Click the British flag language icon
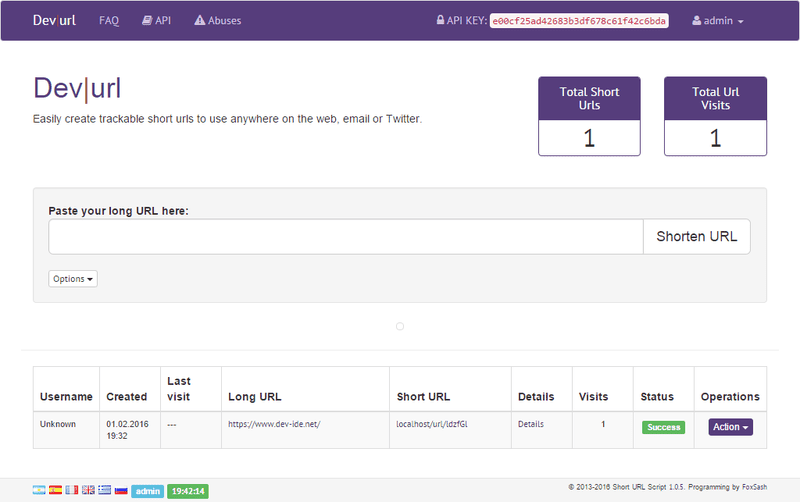 [88, 491]
